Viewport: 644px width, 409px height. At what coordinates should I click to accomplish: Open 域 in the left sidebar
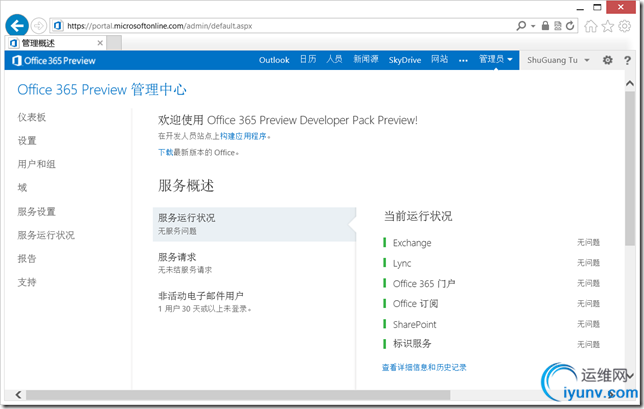click(x=22, y=188)
